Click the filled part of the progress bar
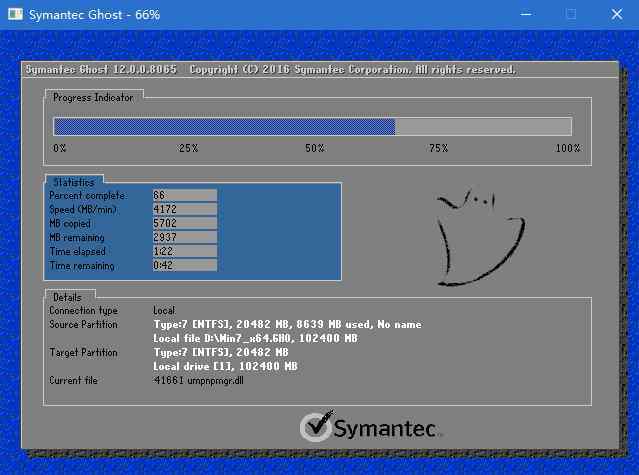The width and height of the screenshot is (639, 475). [224, 126]
